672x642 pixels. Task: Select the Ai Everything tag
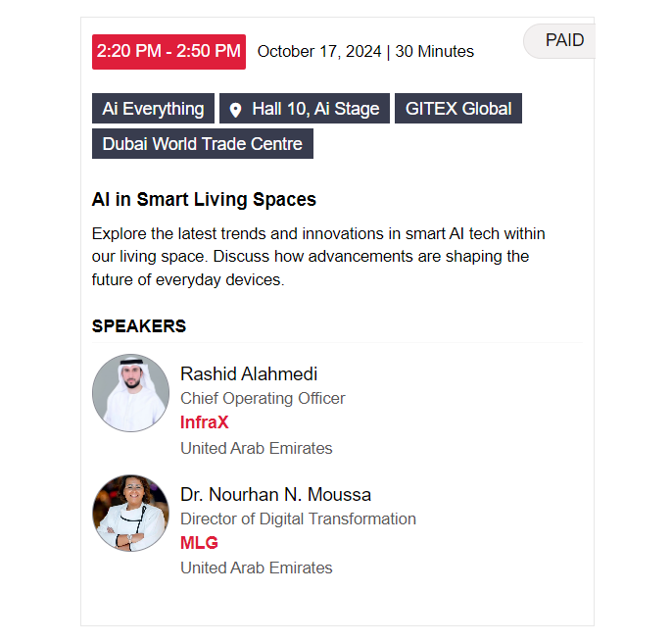point(153,109)
